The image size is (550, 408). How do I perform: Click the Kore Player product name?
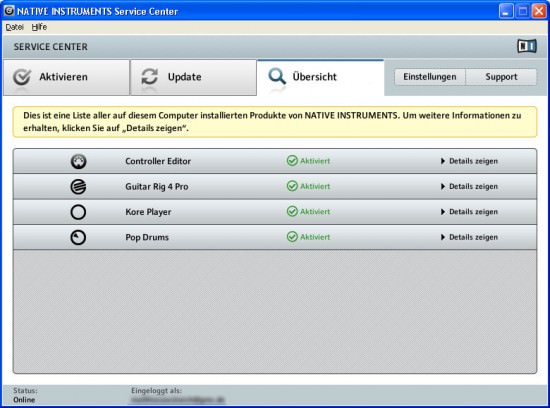148,212
